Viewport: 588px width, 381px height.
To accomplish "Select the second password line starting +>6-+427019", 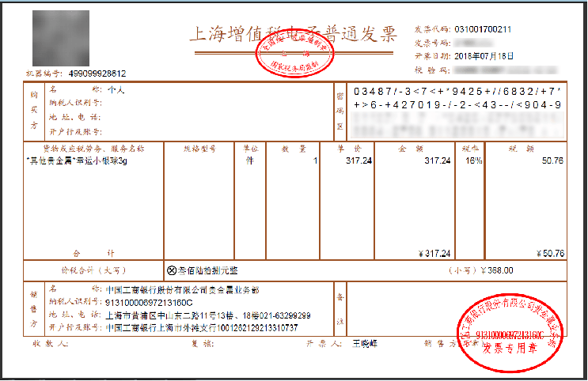I will tap(457, 105).
